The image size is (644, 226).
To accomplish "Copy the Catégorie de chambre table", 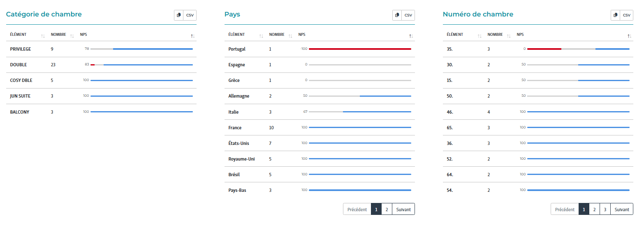I will (x=178, y=15).
